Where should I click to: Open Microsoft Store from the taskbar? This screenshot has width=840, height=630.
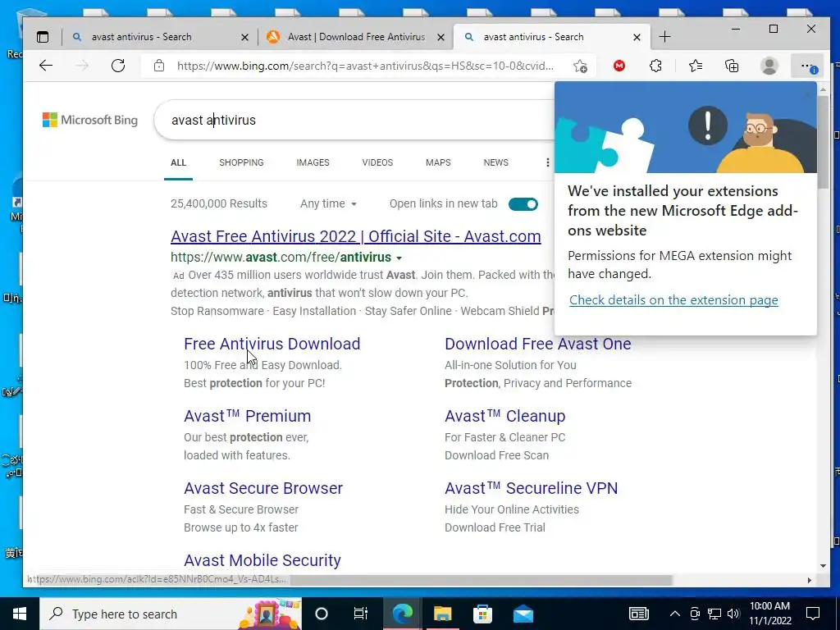[x=482, y=614]
